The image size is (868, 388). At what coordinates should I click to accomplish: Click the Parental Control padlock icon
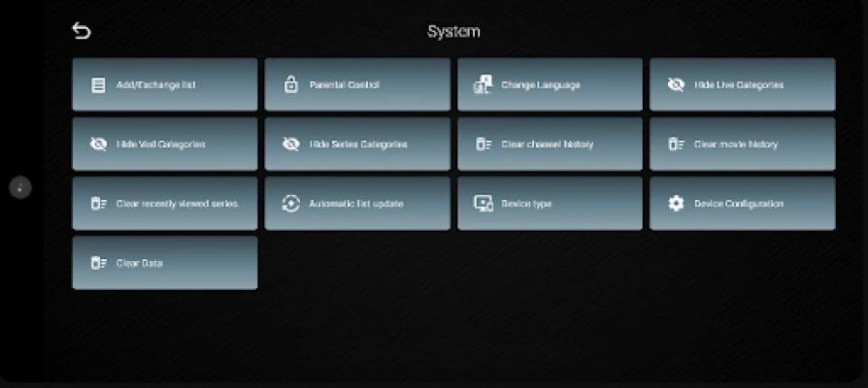click(290, 85)
